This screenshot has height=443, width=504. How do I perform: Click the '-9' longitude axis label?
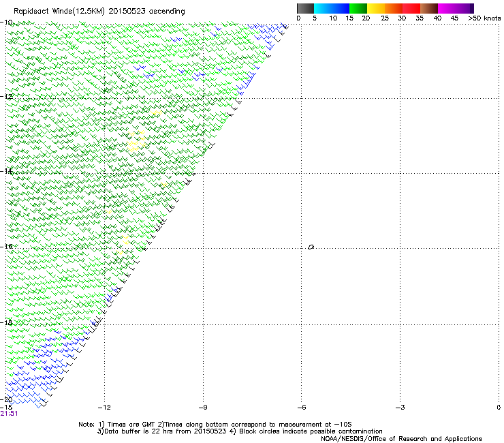(203, 408)
